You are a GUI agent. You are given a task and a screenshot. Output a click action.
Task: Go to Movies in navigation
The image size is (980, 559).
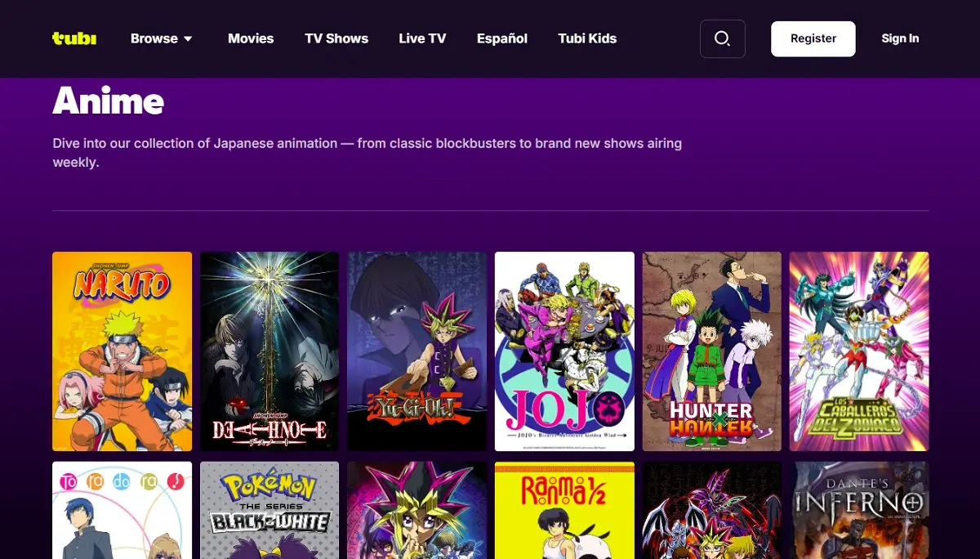[251, 38]
